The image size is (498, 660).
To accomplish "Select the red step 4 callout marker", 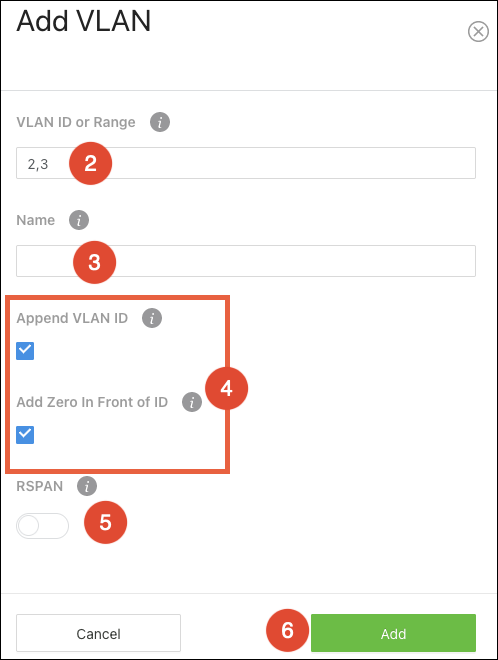I will pos(226,388).
